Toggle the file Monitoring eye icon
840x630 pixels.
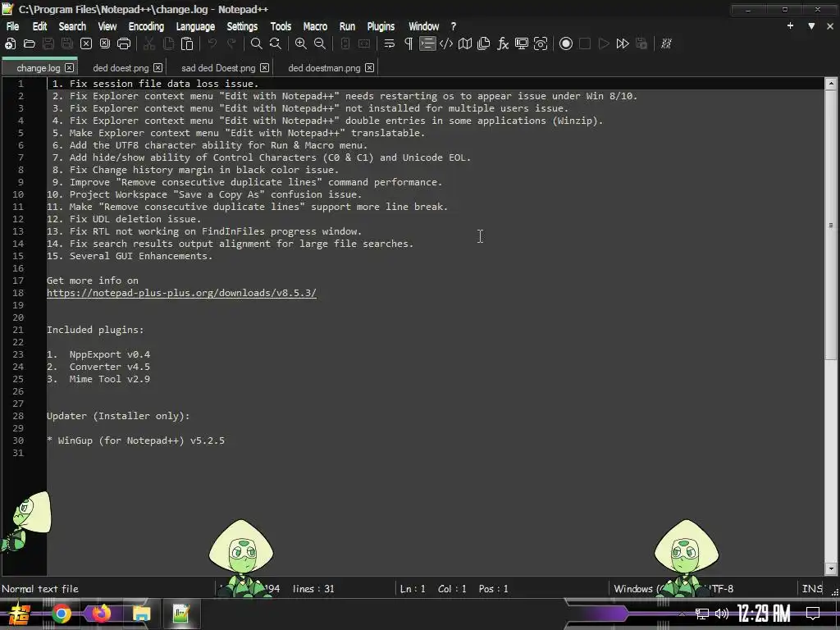[541, 44]
